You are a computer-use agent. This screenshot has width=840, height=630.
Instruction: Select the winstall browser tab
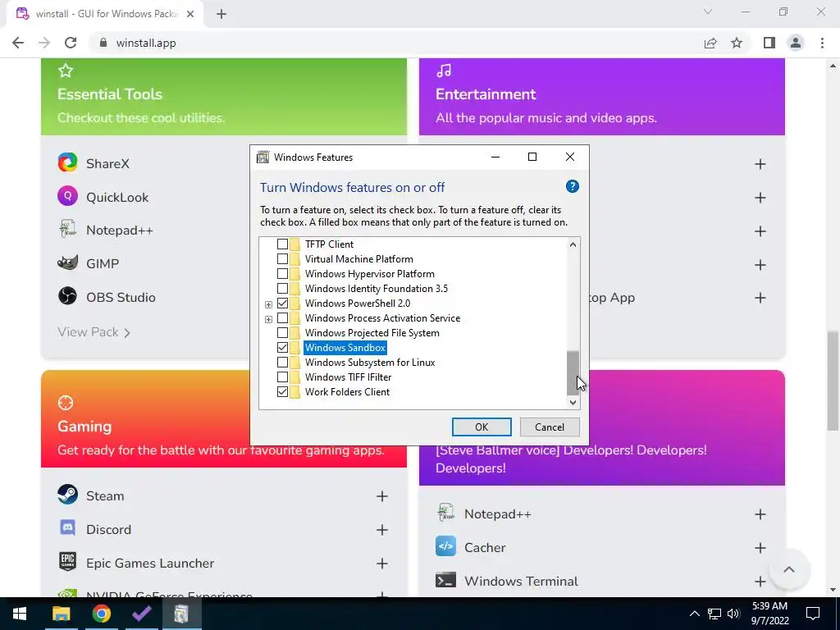point(105,14)
